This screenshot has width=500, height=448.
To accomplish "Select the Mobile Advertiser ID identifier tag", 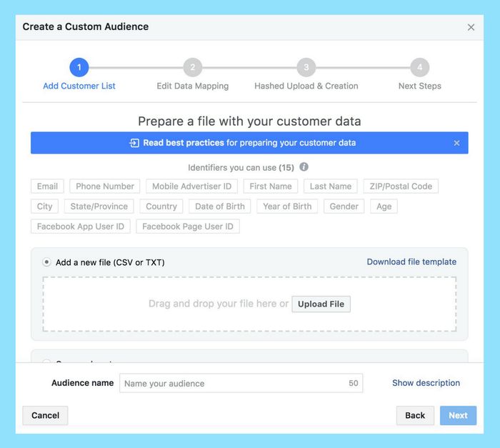I will [x=191, y=186].
